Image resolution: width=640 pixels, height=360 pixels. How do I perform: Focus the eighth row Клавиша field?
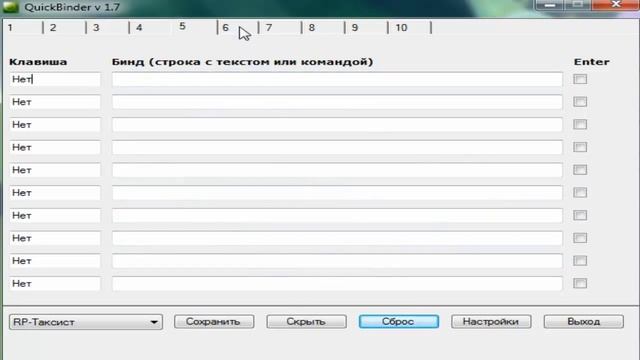(55, 238)
